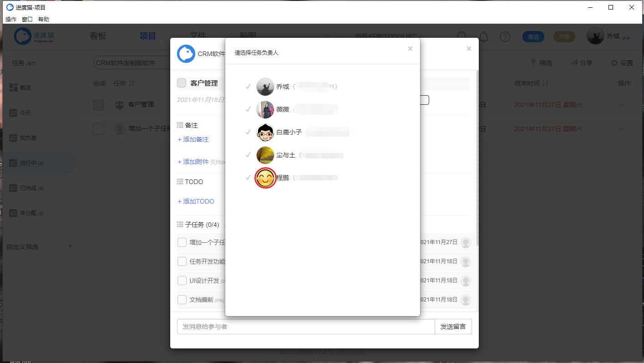Click assignee avatar of UI设计开发 subtask

[x=466, y=281]
